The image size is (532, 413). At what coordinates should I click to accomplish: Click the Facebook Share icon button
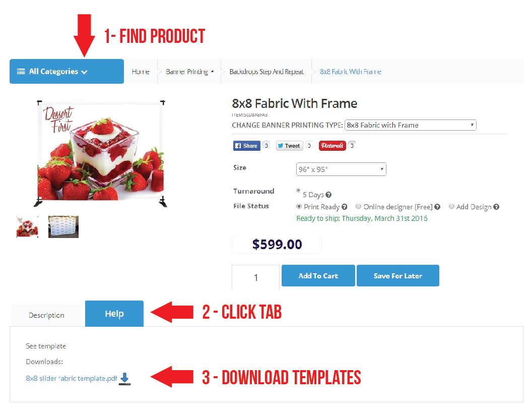coord(247,146)
